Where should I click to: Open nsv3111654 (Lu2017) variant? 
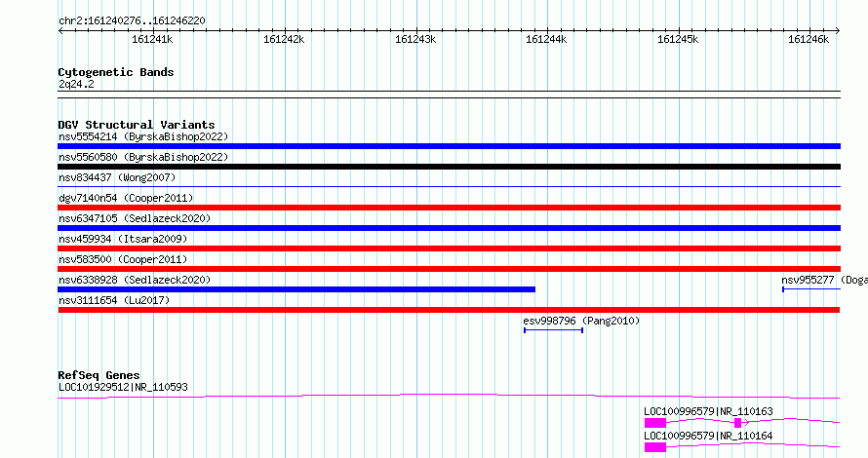click(114, 300)
